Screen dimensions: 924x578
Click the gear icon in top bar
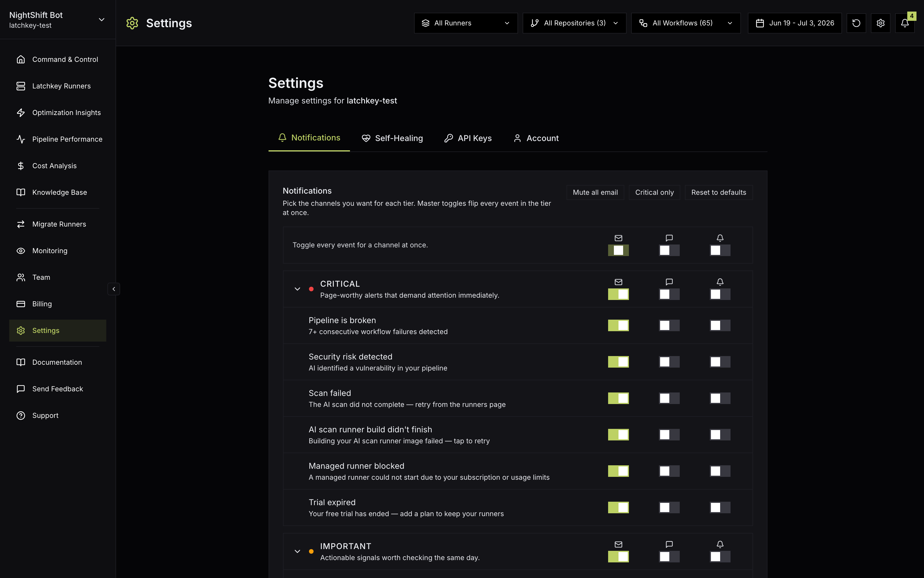(x=880, y=23)
